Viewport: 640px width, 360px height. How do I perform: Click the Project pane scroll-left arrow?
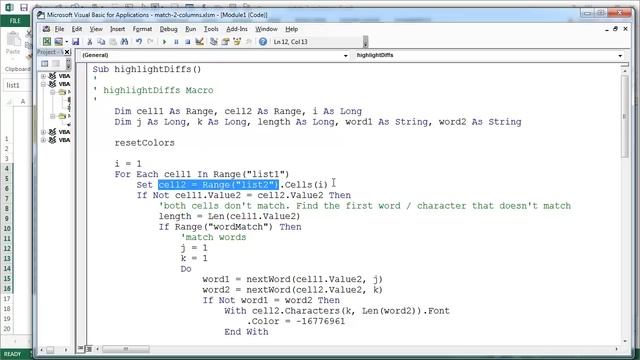(42, 350)
